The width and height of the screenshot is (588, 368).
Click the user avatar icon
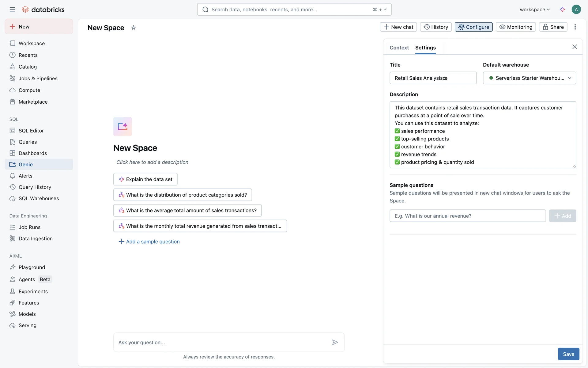coord(576,9)
